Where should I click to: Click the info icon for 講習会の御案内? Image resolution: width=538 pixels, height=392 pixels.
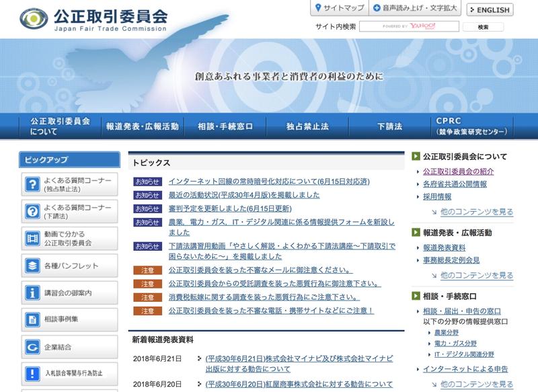point(32,293)
